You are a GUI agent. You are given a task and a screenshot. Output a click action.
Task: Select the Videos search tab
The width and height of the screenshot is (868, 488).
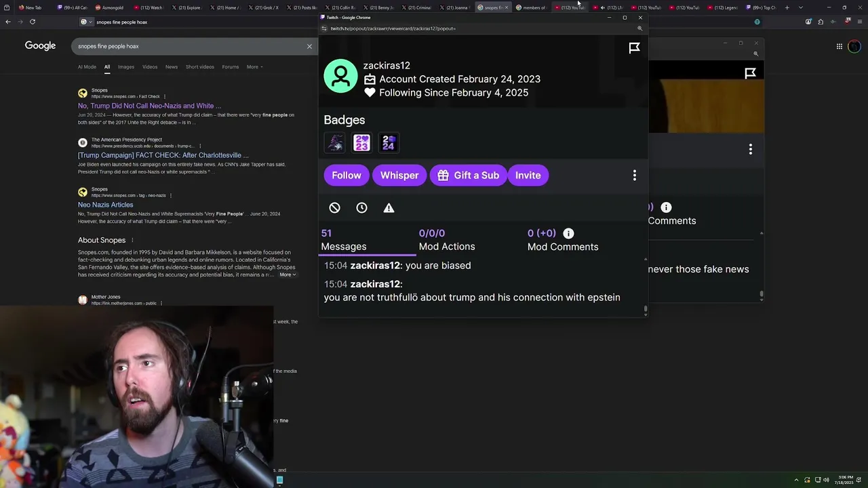tap(150, 67)
